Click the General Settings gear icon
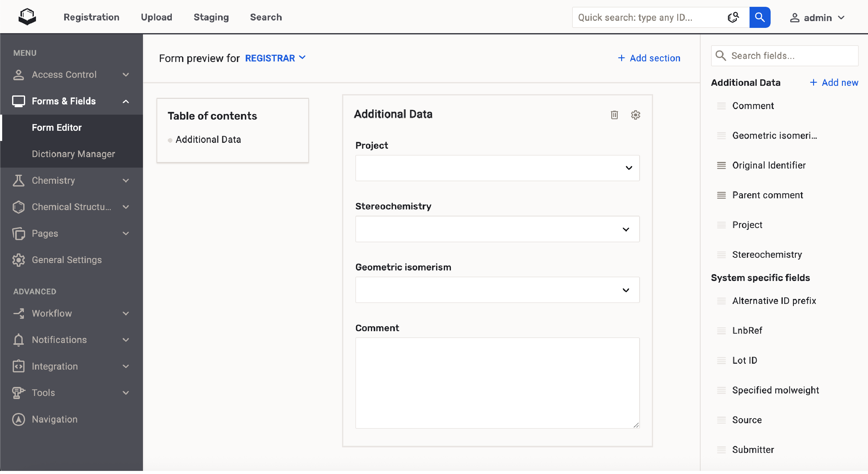 pos(19,260)
